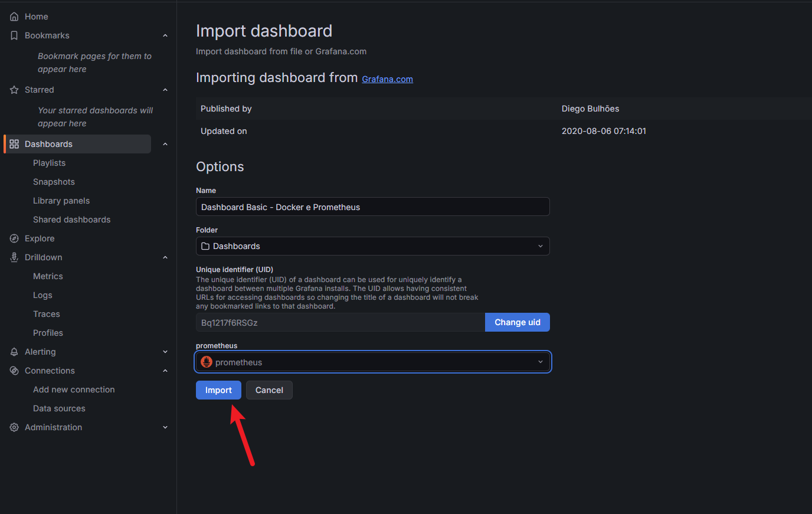Viewport: 812px width, 514px height.
Task: Click the Connections icon in sidebar
Action: click(x=14, y=371)
